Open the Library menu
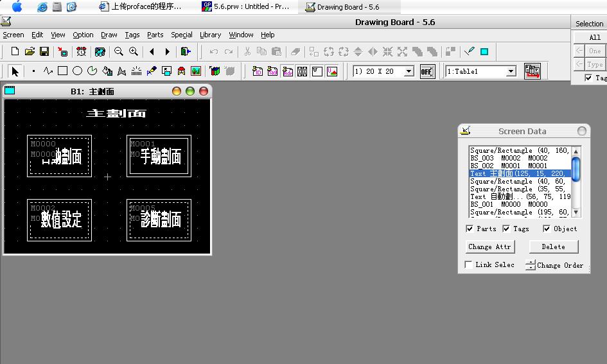 (210, 35)
